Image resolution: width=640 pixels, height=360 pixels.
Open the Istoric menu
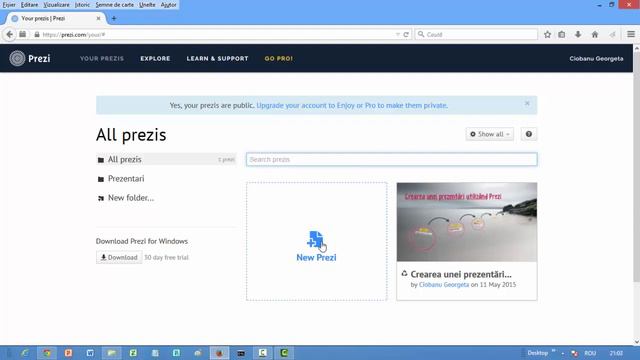click(x=82, y=5)
